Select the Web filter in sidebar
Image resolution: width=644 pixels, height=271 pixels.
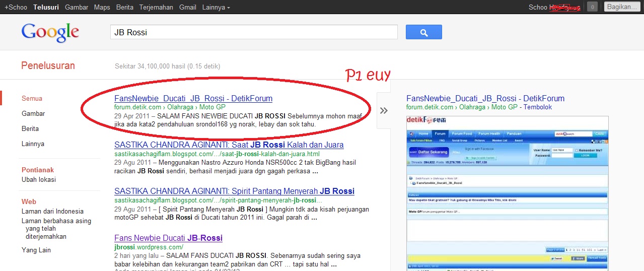pyautogui.click(x=29, y=201)
